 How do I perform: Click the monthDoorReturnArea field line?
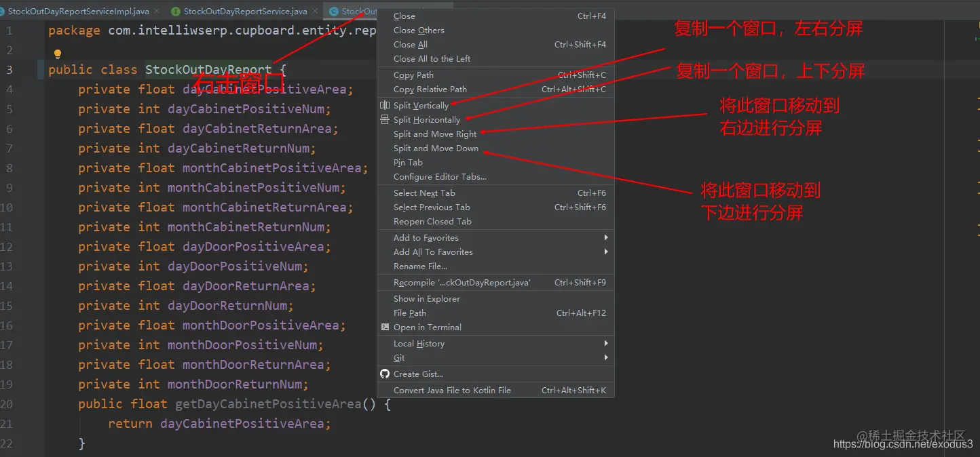pyautogui.click(x=204, y=365)
